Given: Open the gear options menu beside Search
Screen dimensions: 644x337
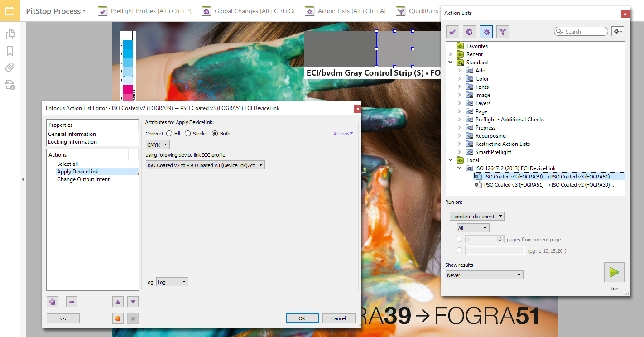Looking at the screenshot, I should click(618, 31).
